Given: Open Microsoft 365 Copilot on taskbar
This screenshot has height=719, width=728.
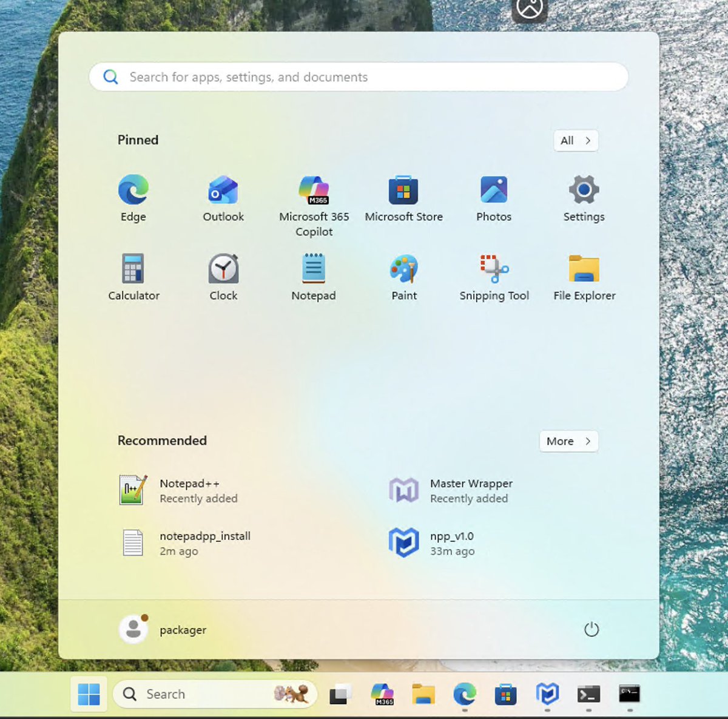Looking at the screenshot, I should coord(382,694).
